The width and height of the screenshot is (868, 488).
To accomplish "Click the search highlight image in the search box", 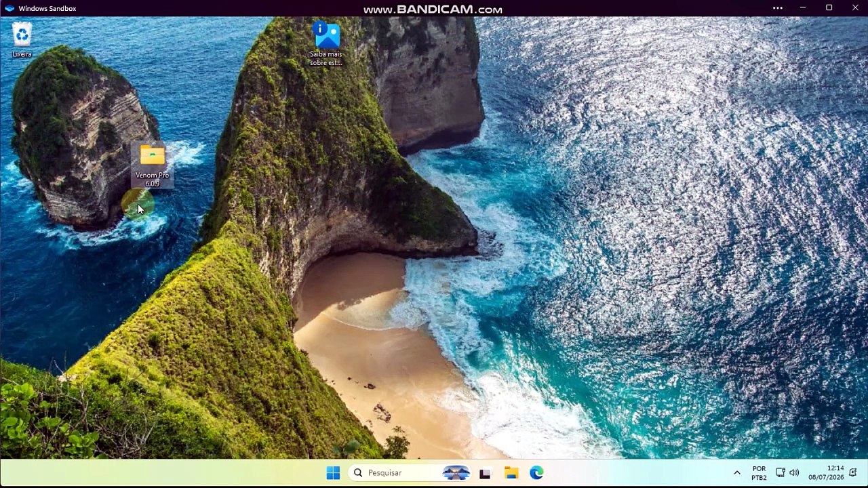I will point(456,473).
